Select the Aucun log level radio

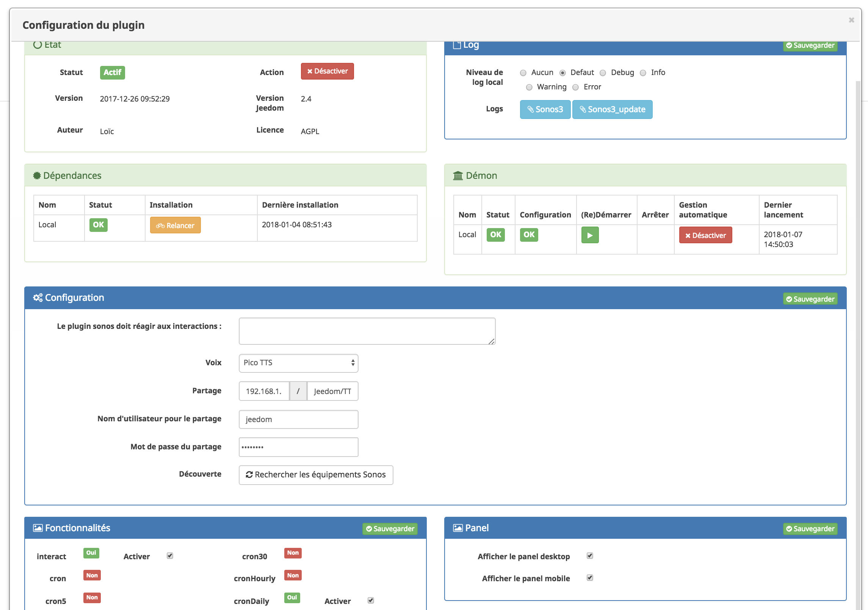523,73
